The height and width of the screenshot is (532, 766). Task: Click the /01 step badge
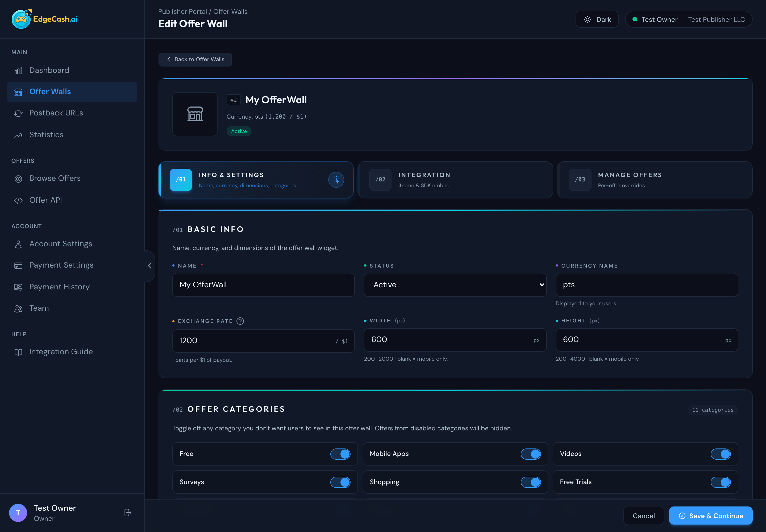click(181, 180)
